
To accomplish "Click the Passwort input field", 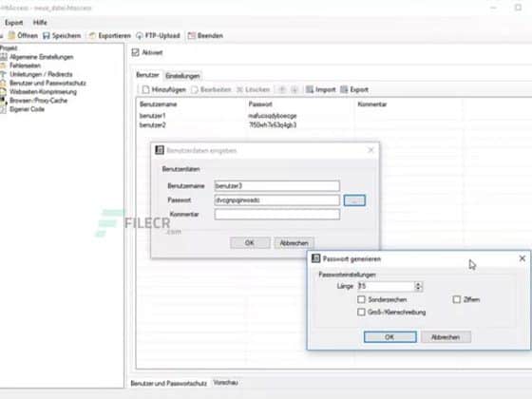I will click(x=276, y=200).
